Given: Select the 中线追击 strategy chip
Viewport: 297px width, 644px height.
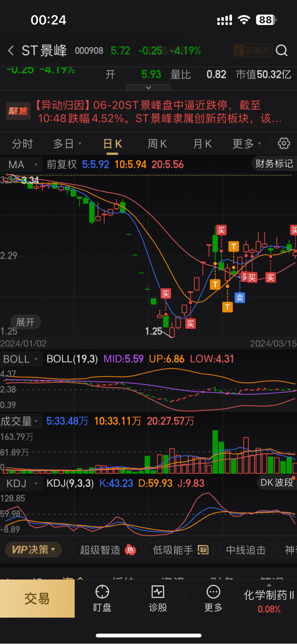Looking at the screenshot, I should [x=246, y=550].
